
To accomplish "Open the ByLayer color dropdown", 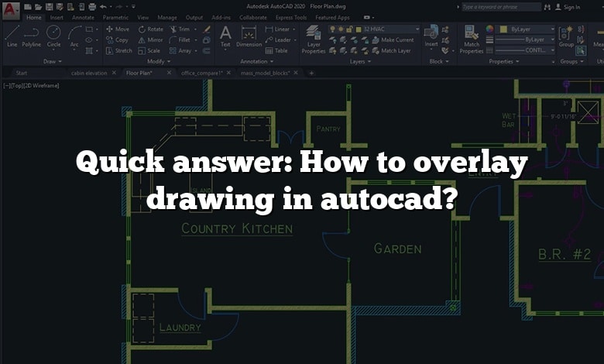I will 553,29.
